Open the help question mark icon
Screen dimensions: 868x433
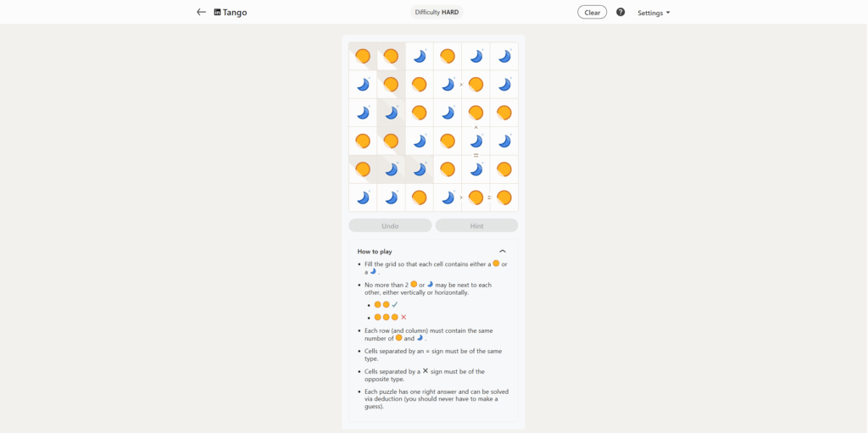620,13
